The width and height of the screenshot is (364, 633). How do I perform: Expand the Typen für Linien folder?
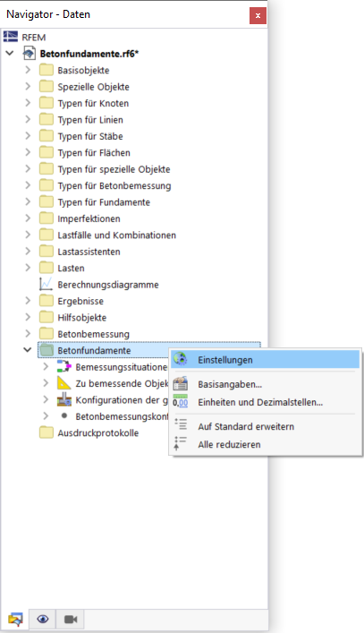point(28,119)
